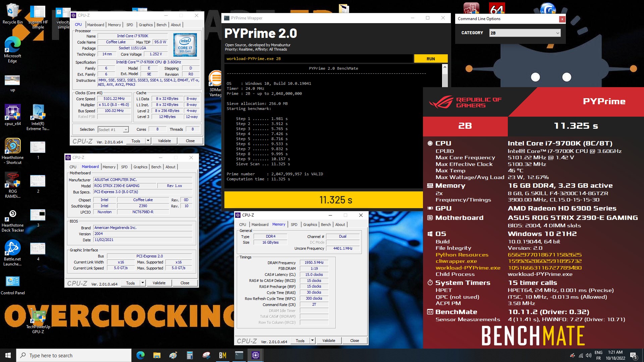
Task: Click the 1950.5 MHz DRAM Frequency value
Action: coord(314,263)
